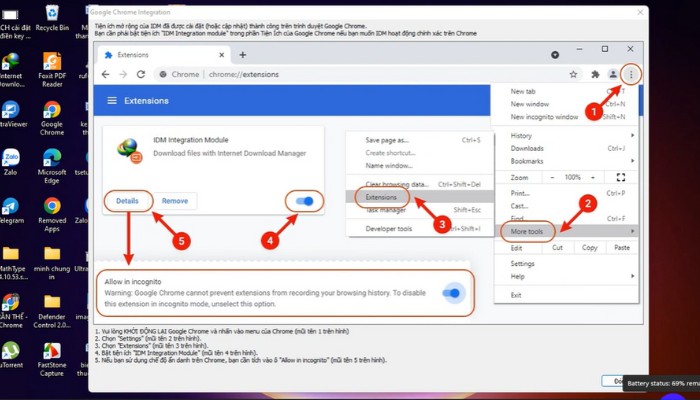Close the Extensions tab

[221, 55]
